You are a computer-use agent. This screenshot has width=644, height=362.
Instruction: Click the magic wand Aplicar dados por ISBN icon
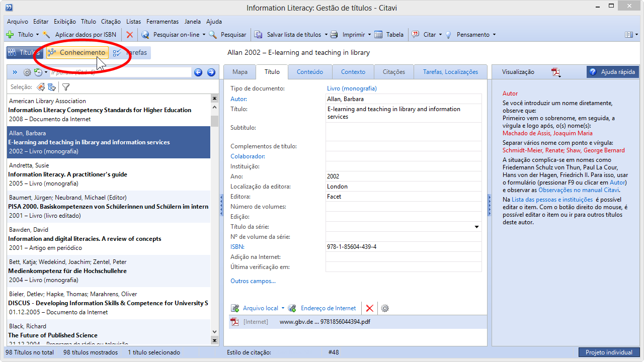(47, 35)
